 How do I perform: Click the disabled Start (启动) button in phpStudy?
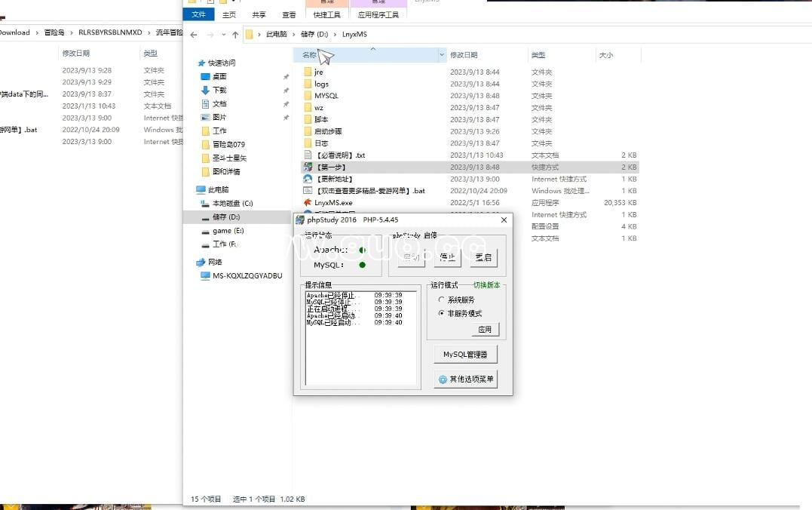(x=411, y=257)
